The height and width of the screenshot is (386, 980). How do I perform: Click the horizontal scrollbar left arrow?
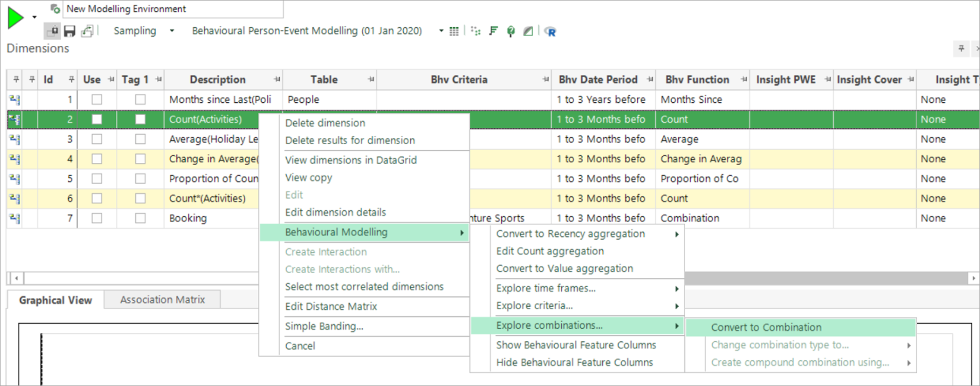[16, 278]
